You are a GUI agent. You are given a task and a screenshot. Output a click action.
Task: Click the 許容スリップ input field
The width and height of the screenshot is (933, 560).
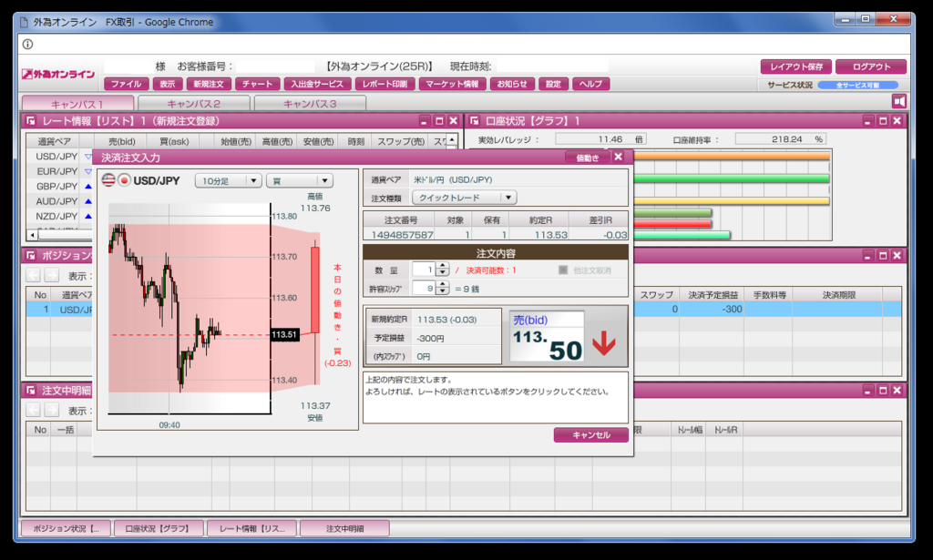(x=424, y=289)
